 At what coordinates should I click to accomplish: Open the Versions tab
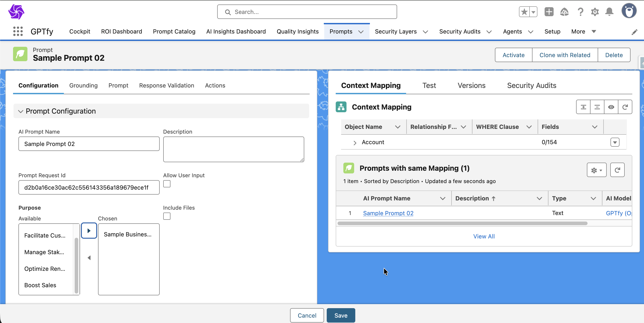pyautogui.click(x=471, y=85)
